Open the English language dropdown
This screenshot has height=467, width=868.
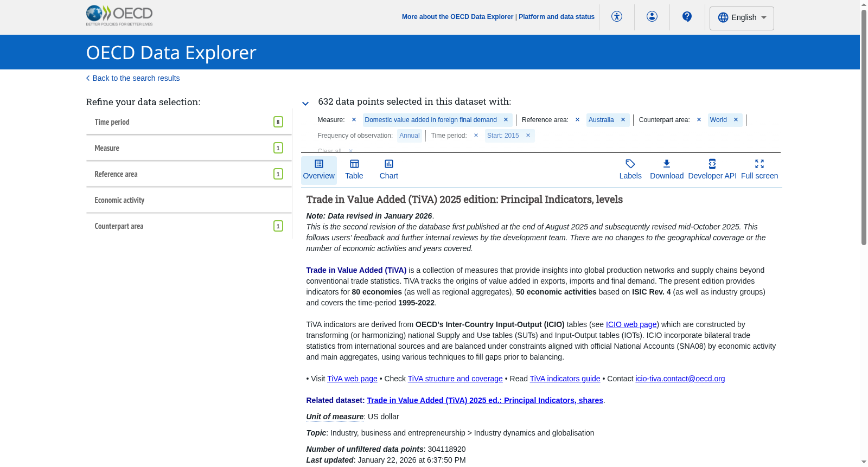coord(742,18)
